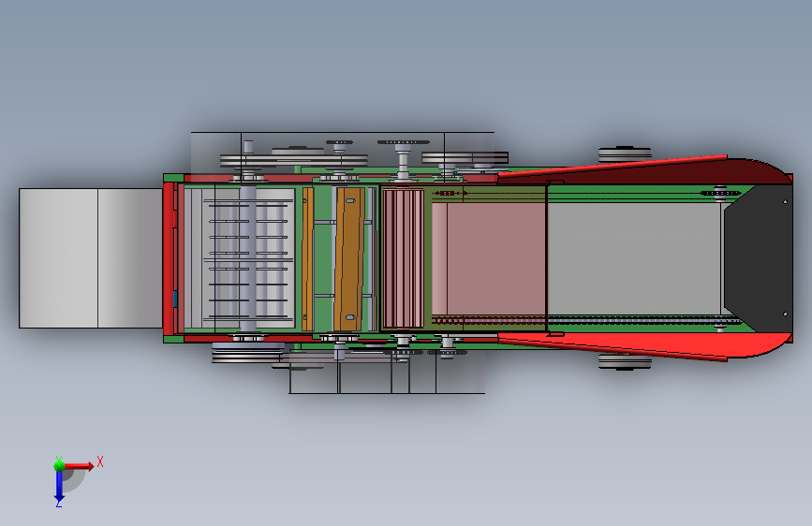Select the translucent pink cover plate

point(490,259)
